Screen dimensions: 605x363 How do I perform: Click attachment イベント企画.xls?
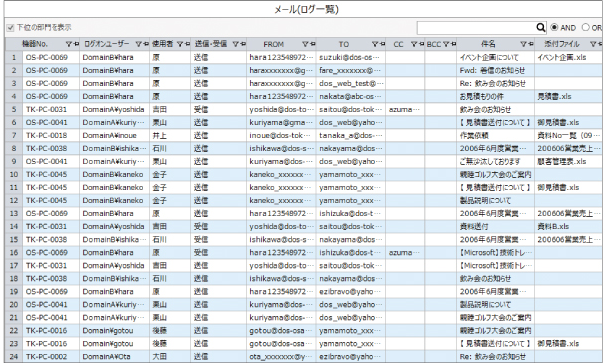point(562,57)
